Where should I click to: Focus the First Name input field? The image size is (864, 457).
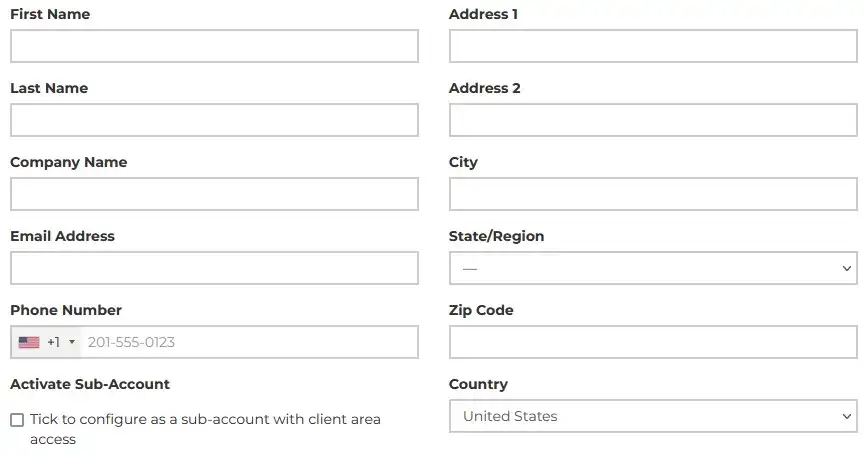(214, 46)
